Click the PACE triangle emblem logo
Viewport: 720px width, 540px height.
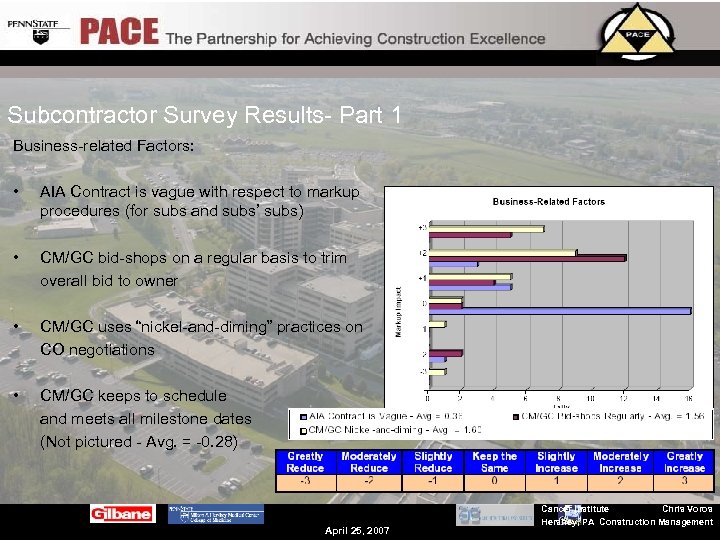pos(637,32)
